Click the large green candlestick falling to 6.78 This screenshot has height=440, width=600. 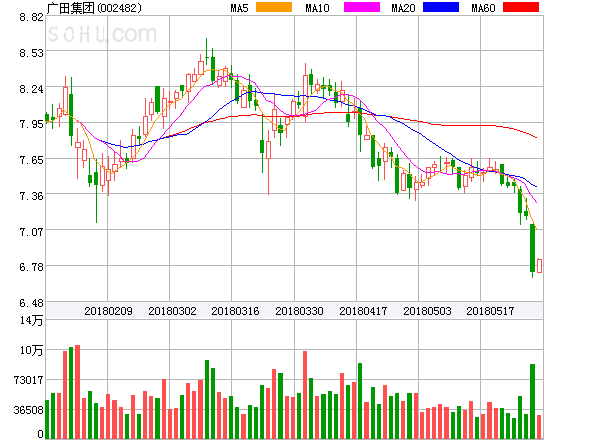[532, 251]
